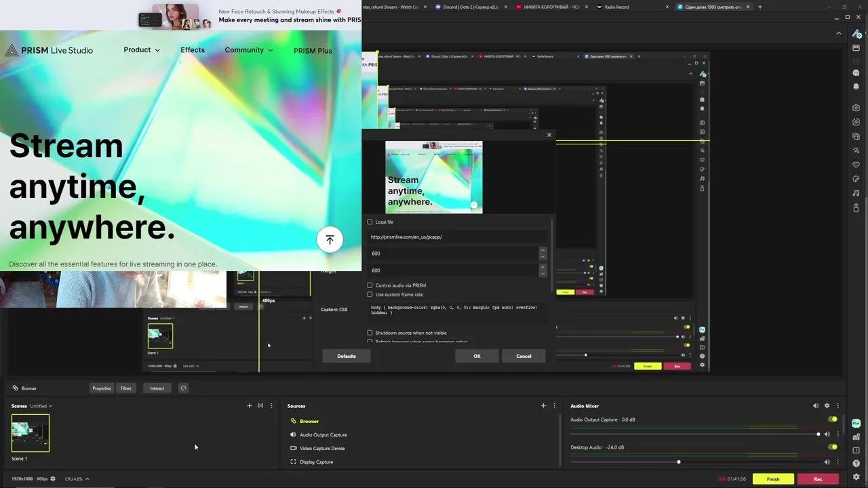Toggle Local file checkbox
The height and width of the screenshot is (488, 868).
tap(370, 222)
